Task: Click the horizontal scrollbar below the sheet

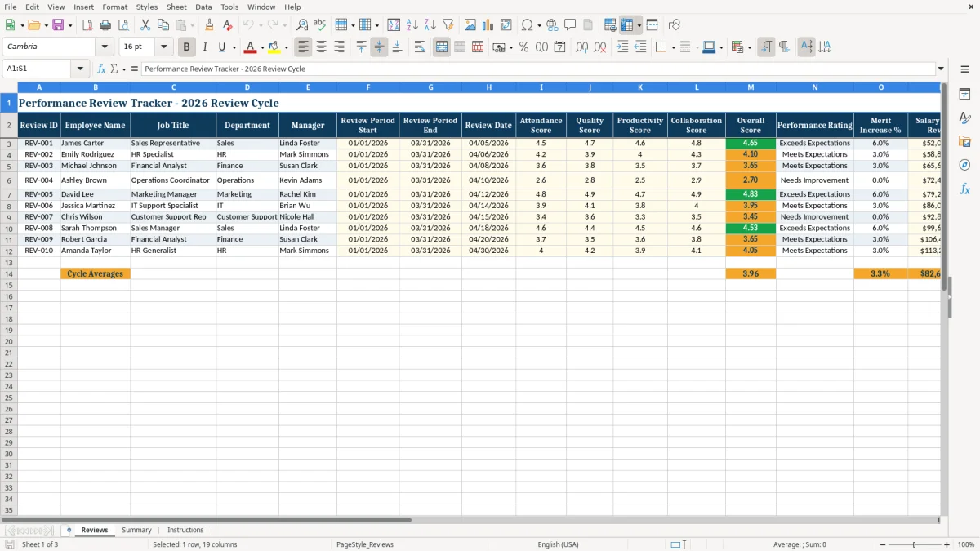Action: point(206,519)
